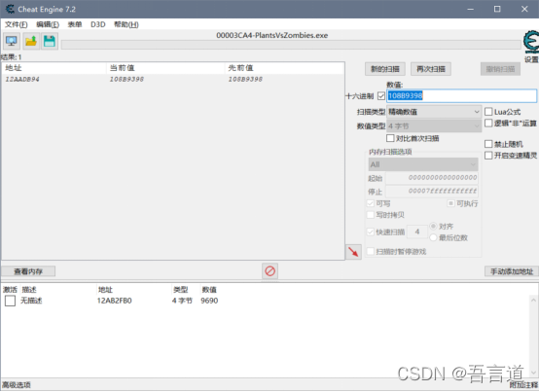
Task: Click the 类型 column header in address list
Action: point(180,290)
